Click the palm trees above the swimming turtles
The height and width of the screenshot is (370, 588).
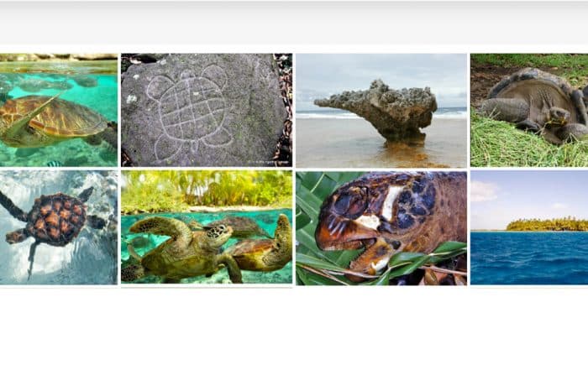207,189
